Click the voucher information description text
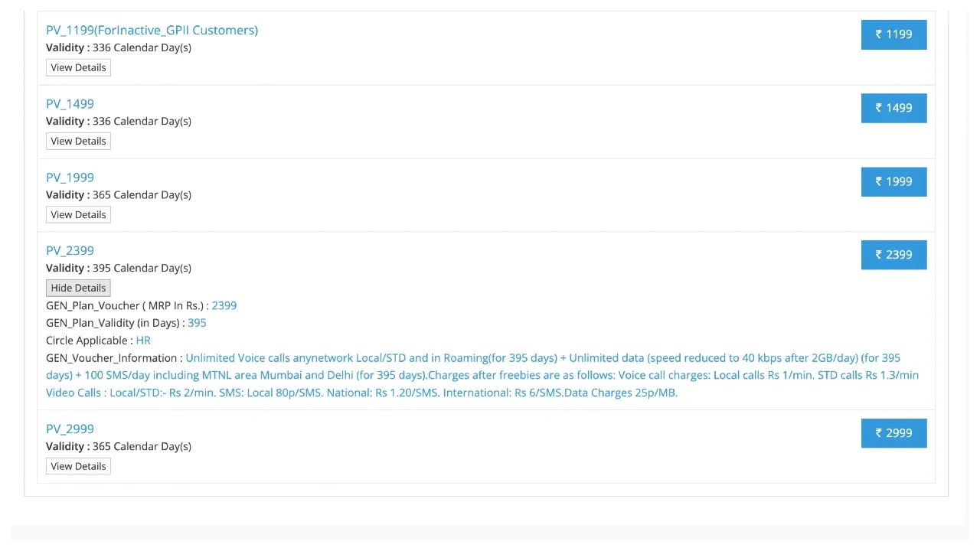 (482, 375)
